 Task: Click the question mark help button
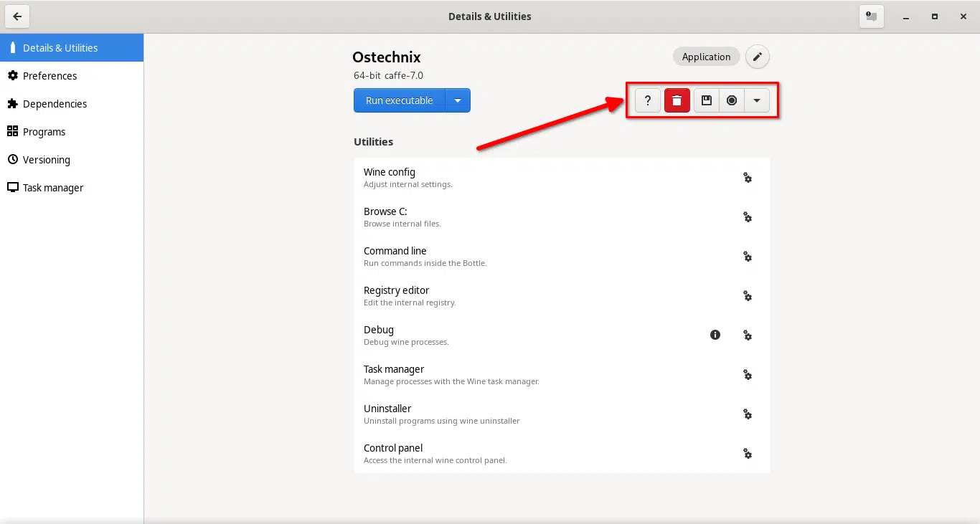point(647,101)
